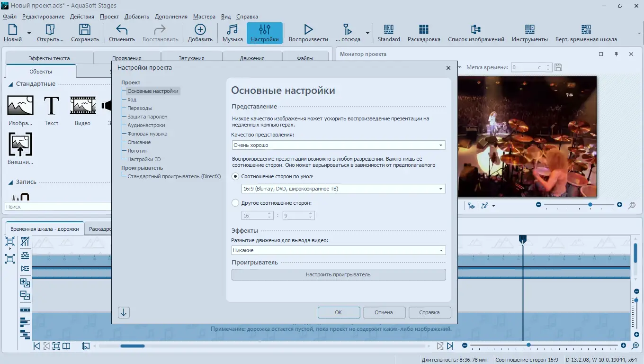The width and height of the screenshot is (644, 364).
Task: Select Стандартный проигрыватель (DirectX) item
Action: click(174, 176)
